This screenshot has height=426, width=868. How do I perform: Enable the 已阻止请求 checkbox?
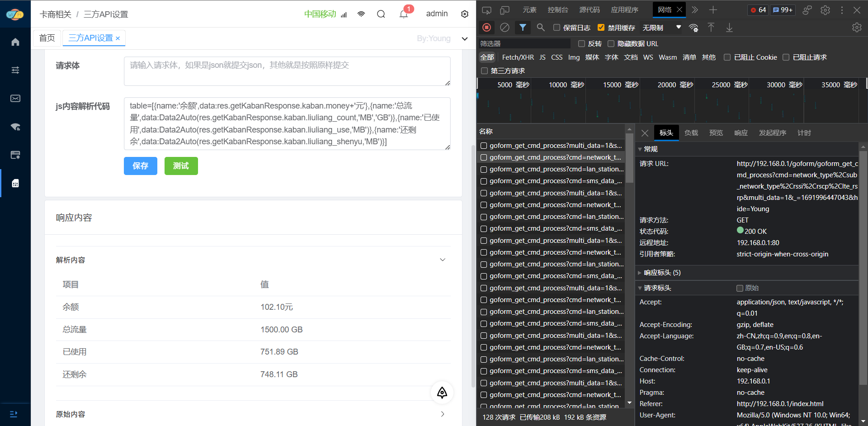point(786,57)
